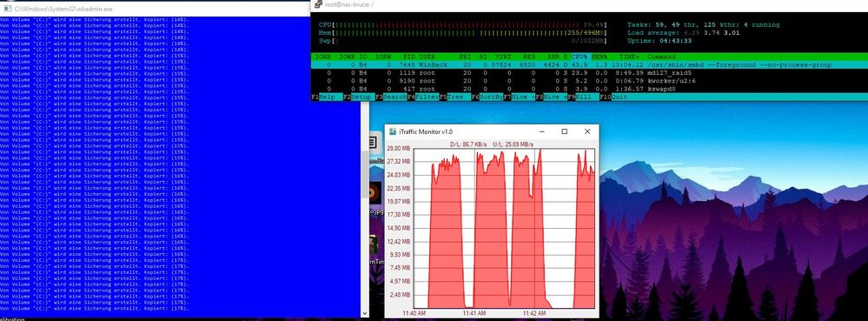Viewport: 868px width, 321px height.
Task: Click the RES column header in htop
Action: click(x=528, y=57)
